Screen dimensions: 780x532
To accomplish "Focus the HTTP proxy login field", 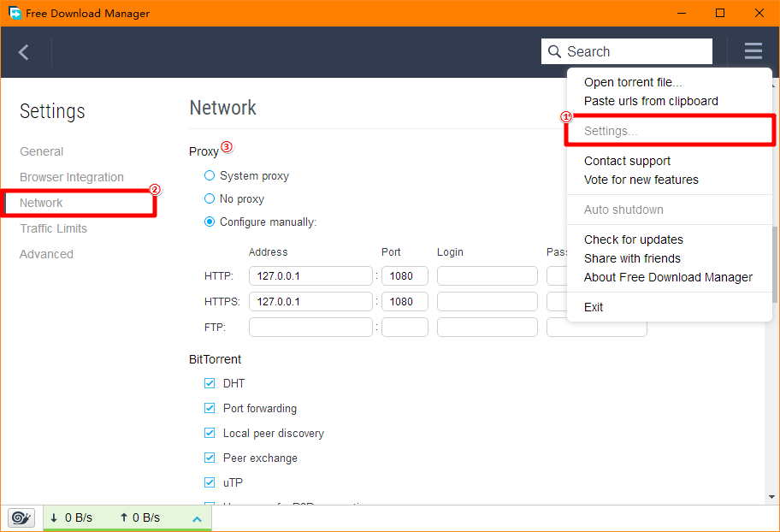I will (x=487, y=275).
